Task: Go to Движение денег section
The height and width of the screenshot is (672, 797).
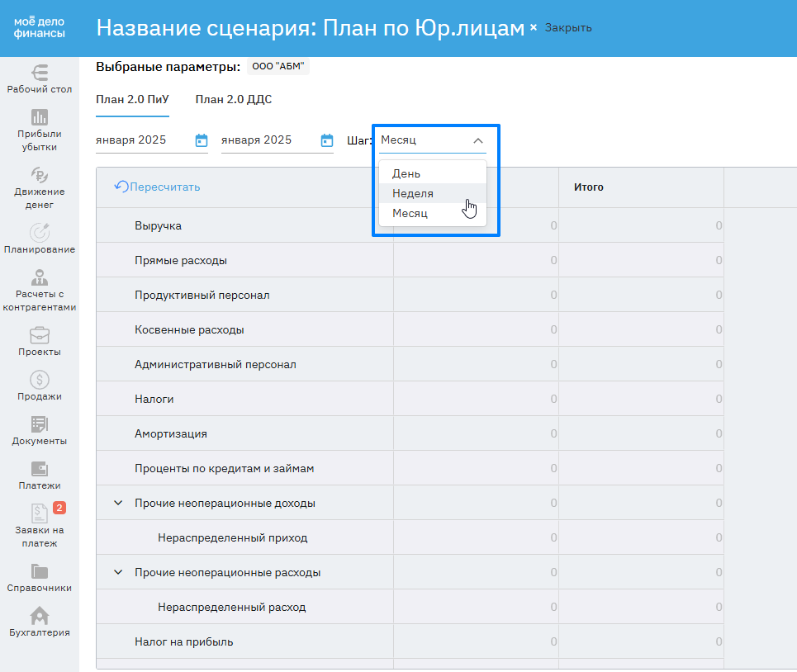Action: [x=39, y=187]
